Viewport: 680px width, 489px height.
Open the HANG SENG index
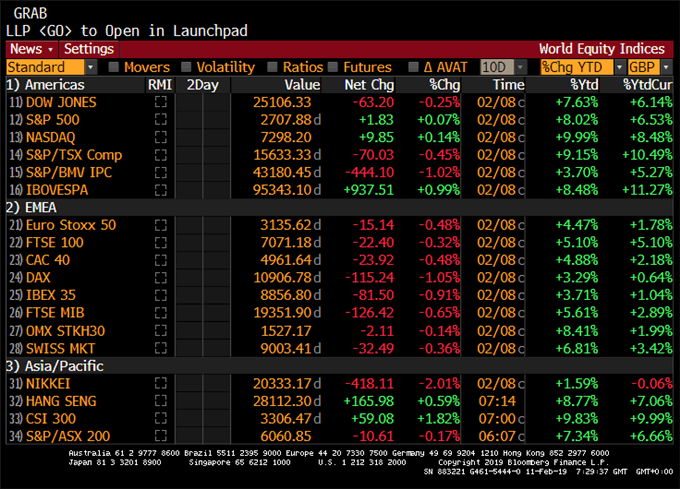[x=61, y=401]
